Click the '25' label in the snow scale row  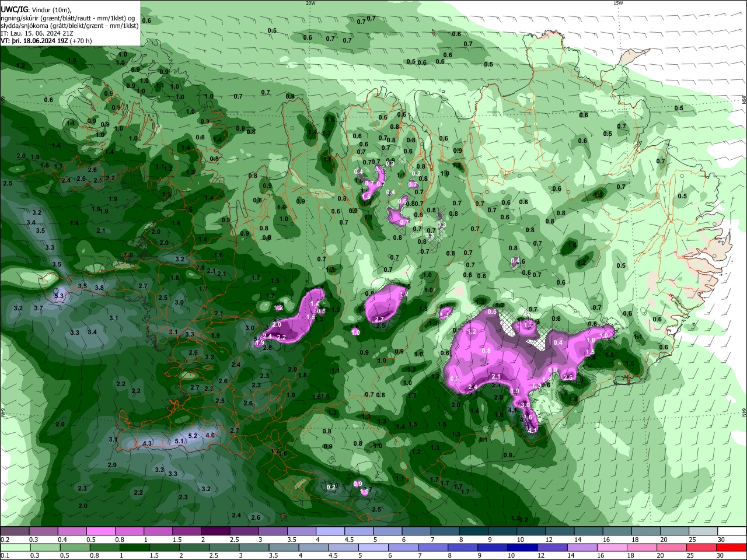pos(692,540)
